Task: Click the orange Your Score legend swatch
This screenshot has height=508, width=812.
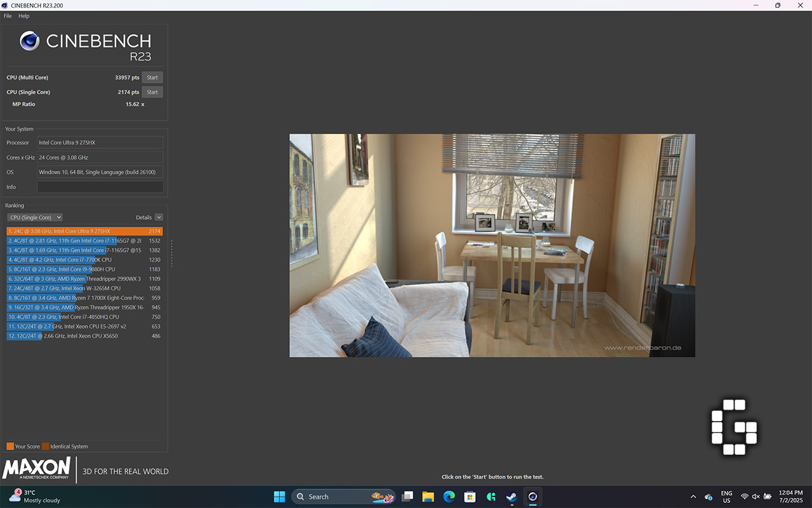Action: pos(10,446)
